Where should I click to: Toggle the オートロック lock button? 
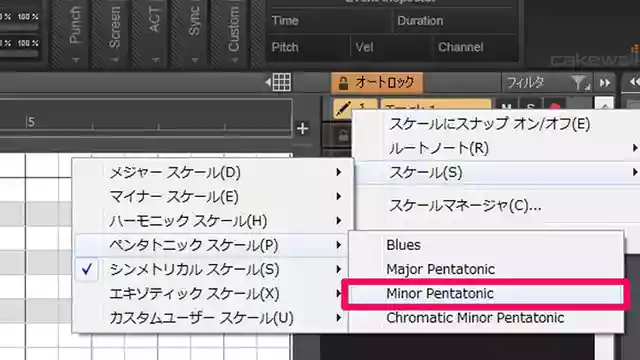[377, 82]
